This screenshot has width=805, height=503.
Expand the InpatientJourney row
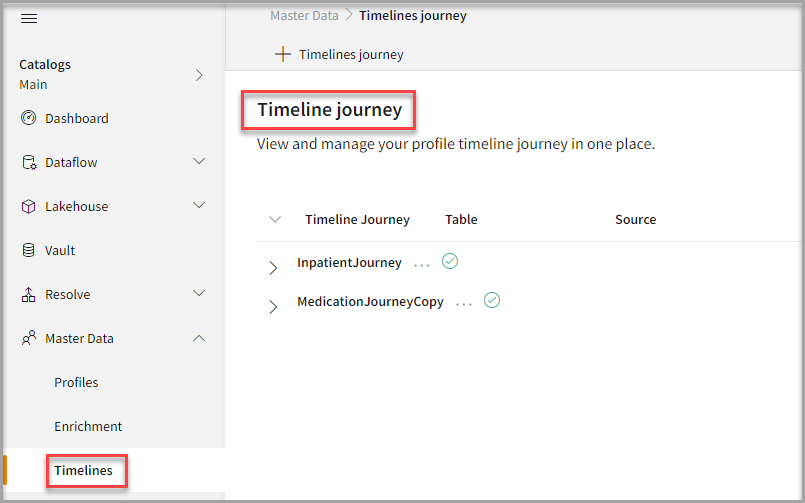tap(273, 267)
